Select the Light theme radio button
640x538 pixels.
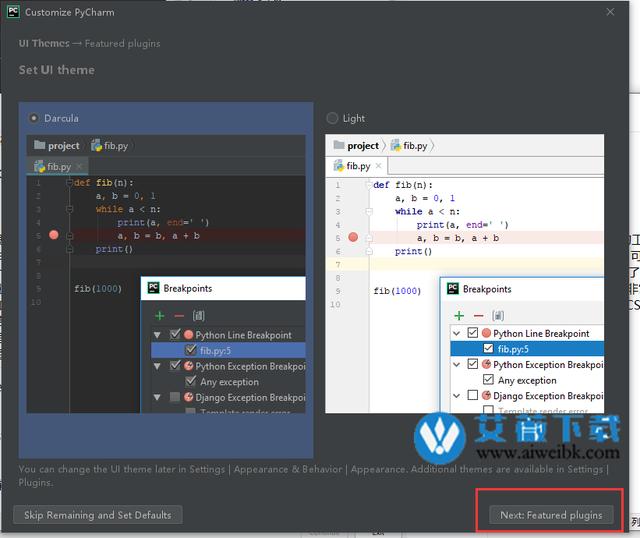pos(332,118)
